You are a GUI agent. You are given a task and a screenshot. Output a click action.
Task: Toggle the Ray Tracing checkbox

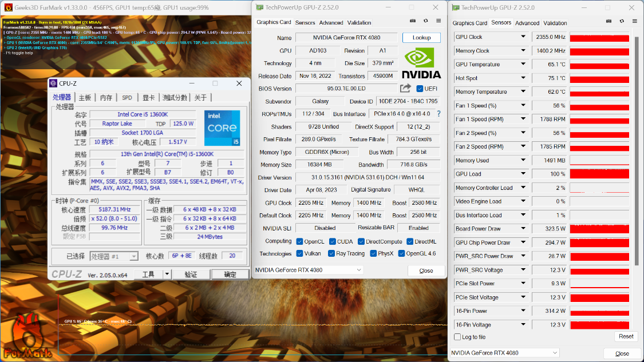click(331, 254)
